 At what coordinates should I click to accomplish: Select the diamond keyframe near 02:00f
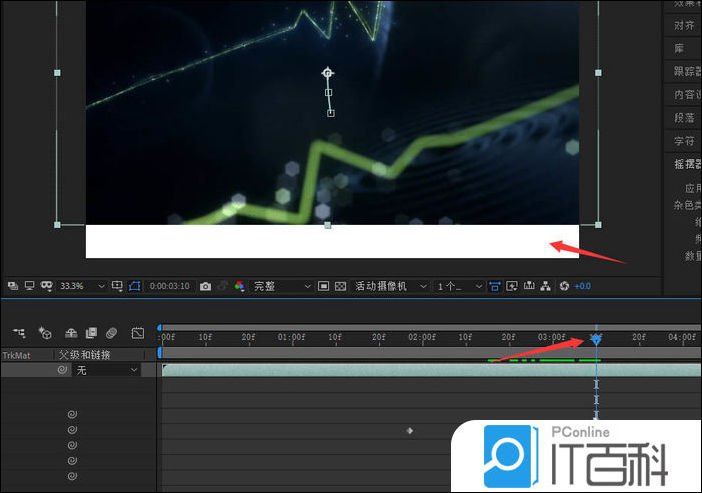click(410, 431)
